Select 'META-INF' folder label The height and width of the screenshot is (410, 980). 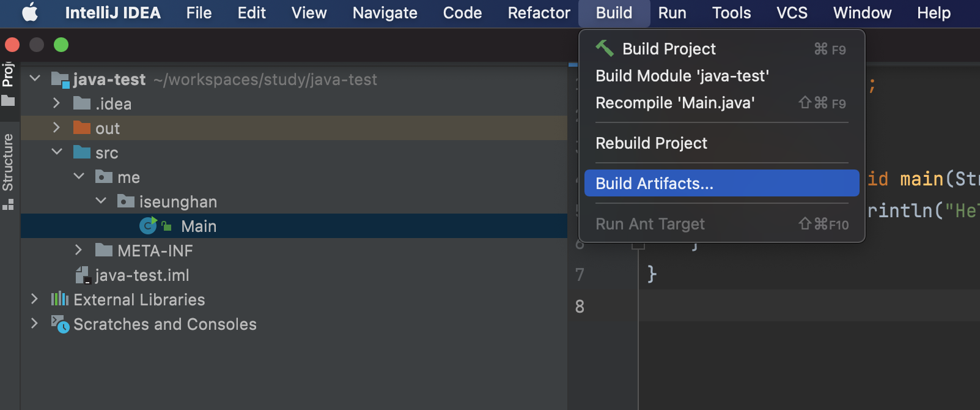coord(155,251)
